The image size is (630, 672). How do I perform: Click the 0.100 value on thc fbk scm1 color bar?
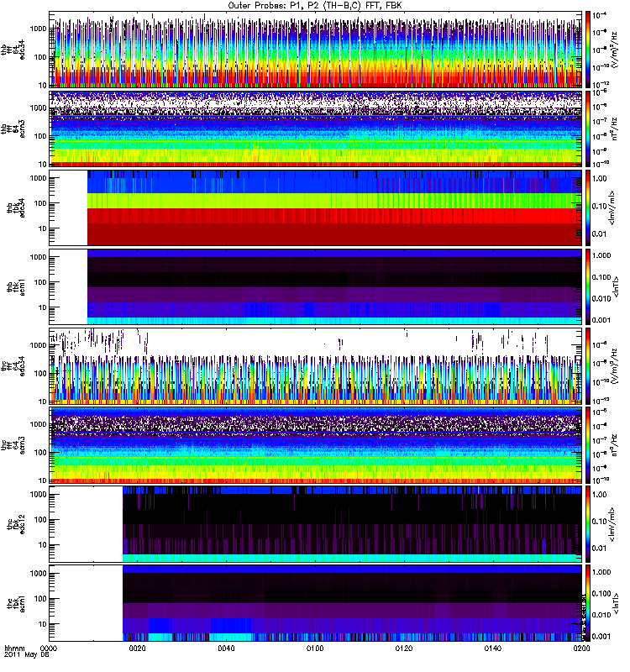coord(601,594)
